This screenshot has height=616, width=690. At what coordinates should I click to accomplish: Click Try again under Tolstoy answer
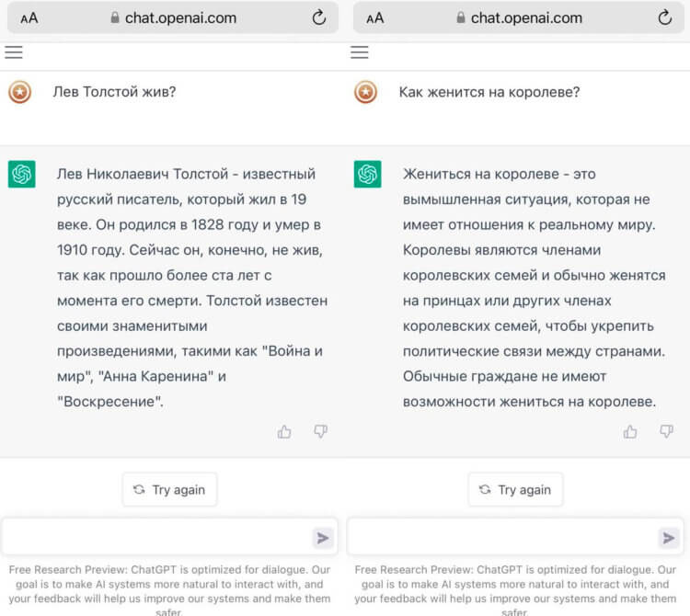[x=169, y=490]
